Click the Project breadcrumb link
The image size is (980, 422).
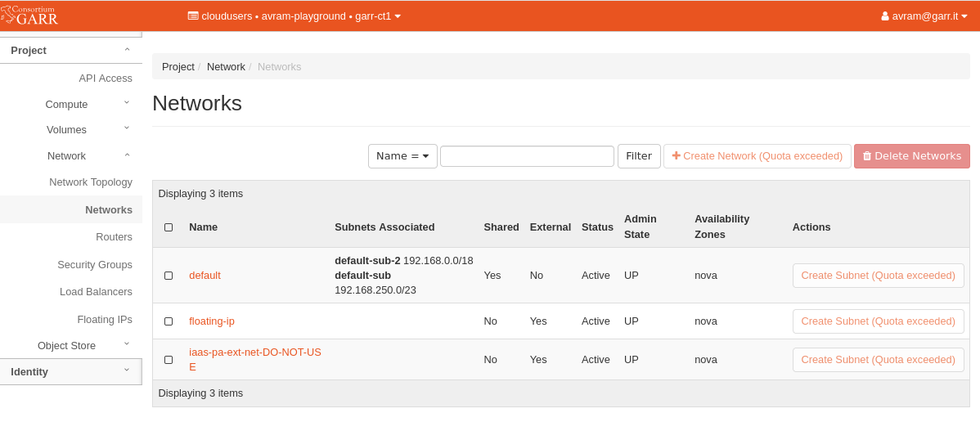click(178, 66)
